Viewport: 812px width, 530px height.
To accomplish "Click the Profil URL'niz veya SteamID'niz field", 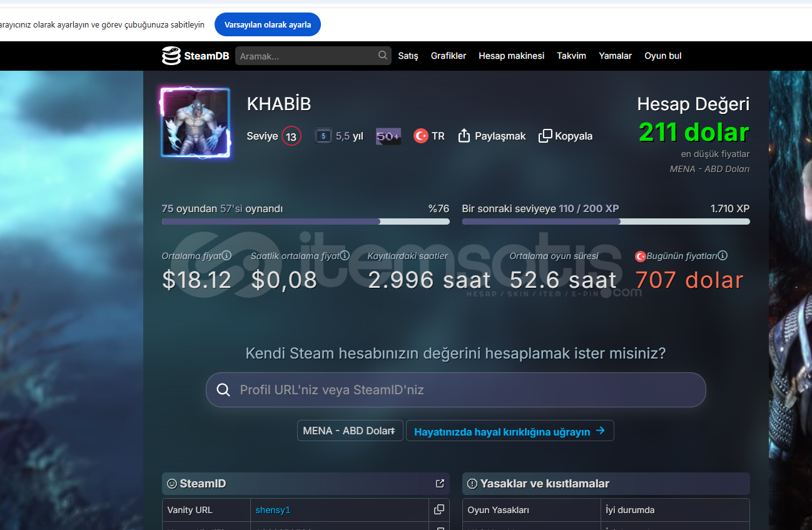I will point(456,390).
